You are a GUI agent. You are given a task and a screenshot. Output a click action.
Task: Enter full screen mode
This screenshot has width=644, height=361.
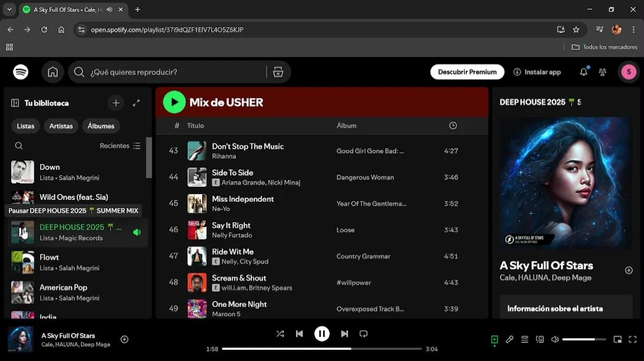pyautogui.click(x=632, y=339)
